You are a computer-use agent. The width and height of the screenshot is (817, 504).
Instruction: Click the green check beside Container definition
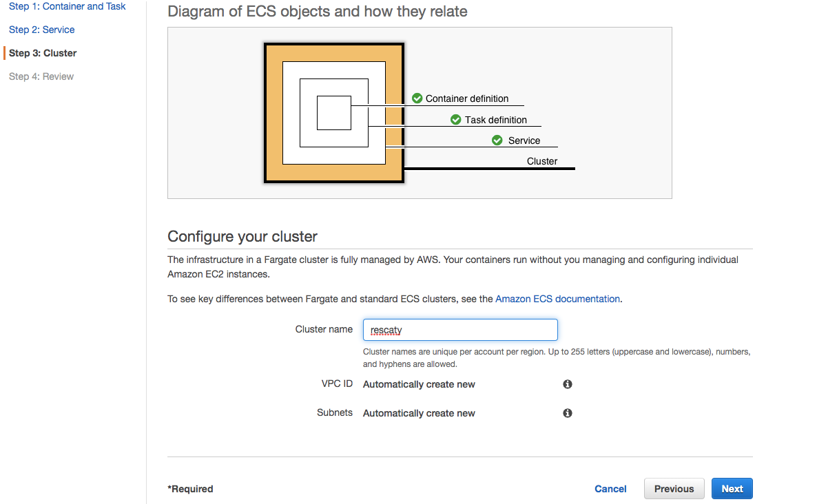tap(417, 98)
